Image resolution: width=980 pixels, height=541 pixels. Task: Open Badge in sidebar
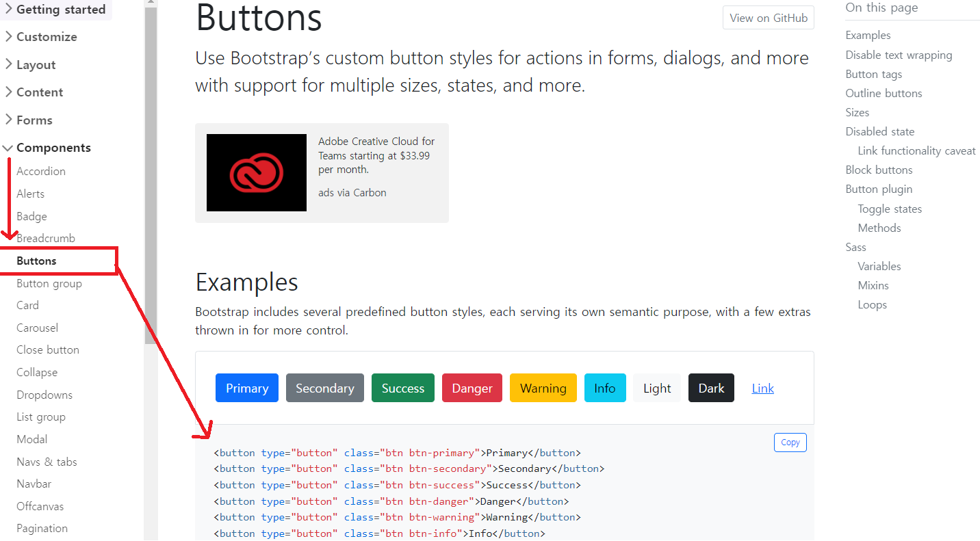coord(31,216)
